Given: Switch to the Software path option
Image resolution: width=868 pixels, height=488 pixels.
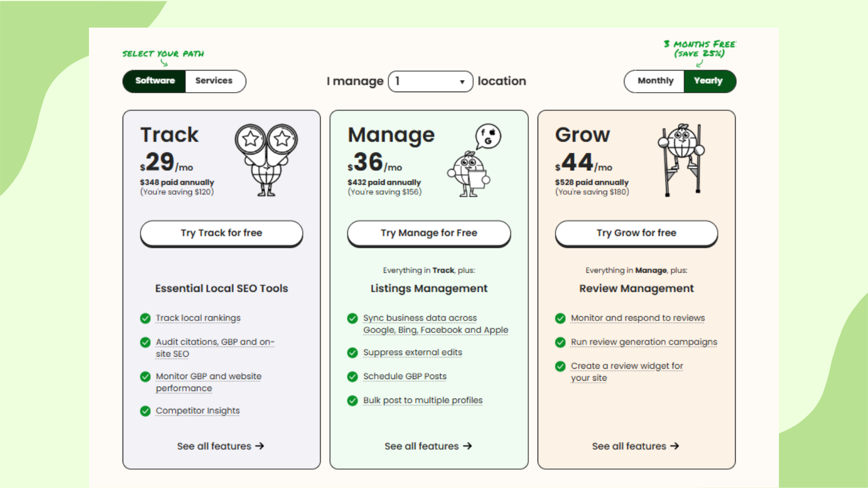Looking at the screenshot, I should coord(155,81).
